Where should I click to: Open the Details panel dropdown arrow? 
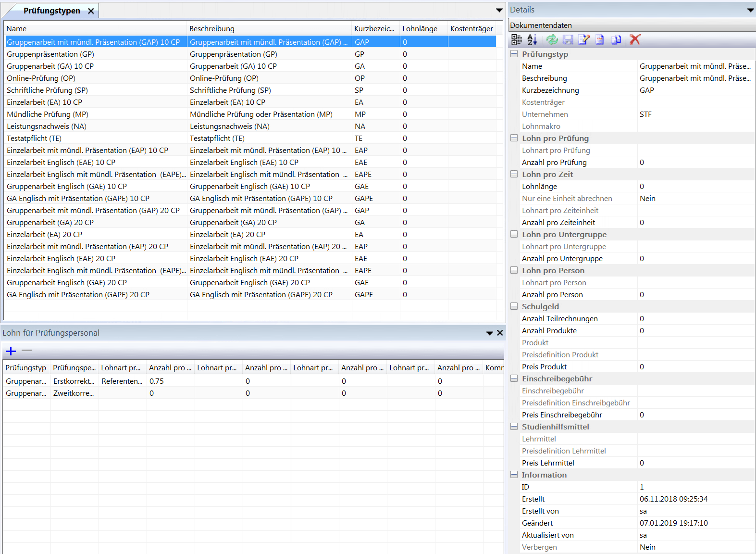[x=750, y=10]
